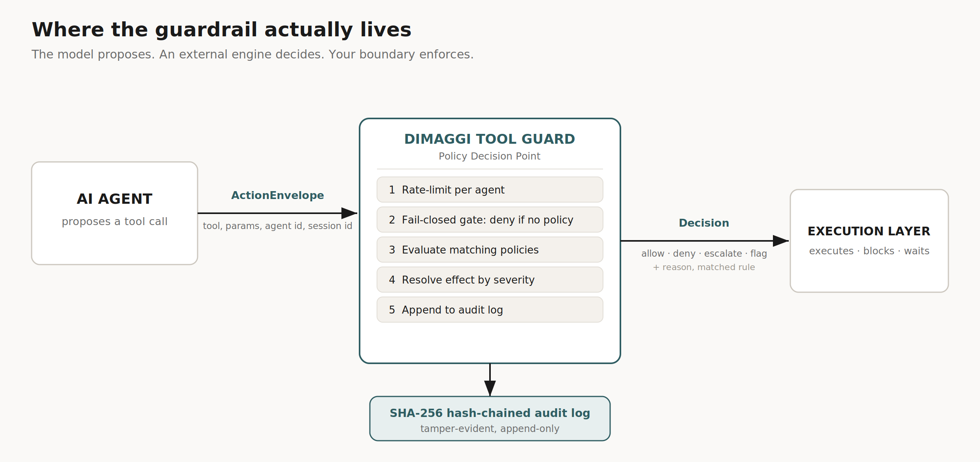Click the downward arrowhead to audit log
The height and width of the screenshot is (462, 980).
490,388
